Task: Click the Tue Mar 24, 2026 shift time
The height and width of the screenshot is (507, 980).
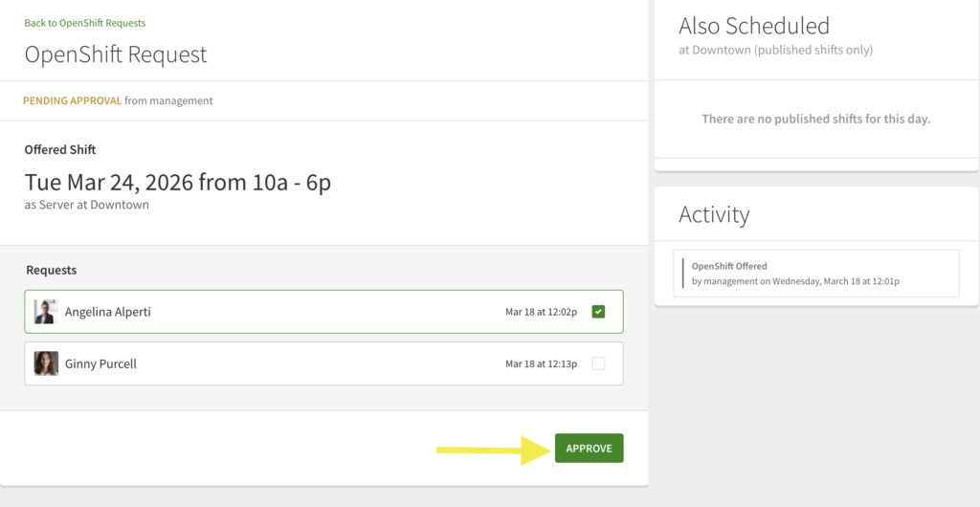Action: pos(178,182)
